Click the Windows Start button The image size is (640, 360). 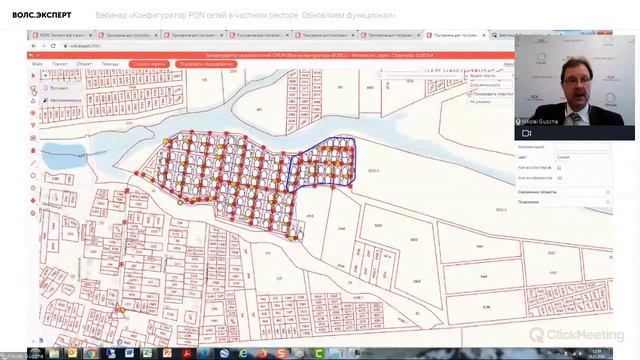point(36,353)
